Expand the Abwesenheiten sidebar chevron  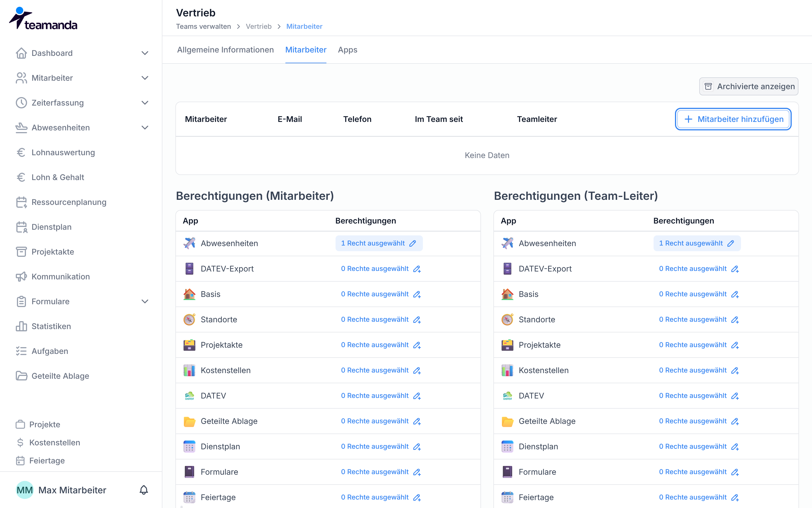click(x=145, y=128)
